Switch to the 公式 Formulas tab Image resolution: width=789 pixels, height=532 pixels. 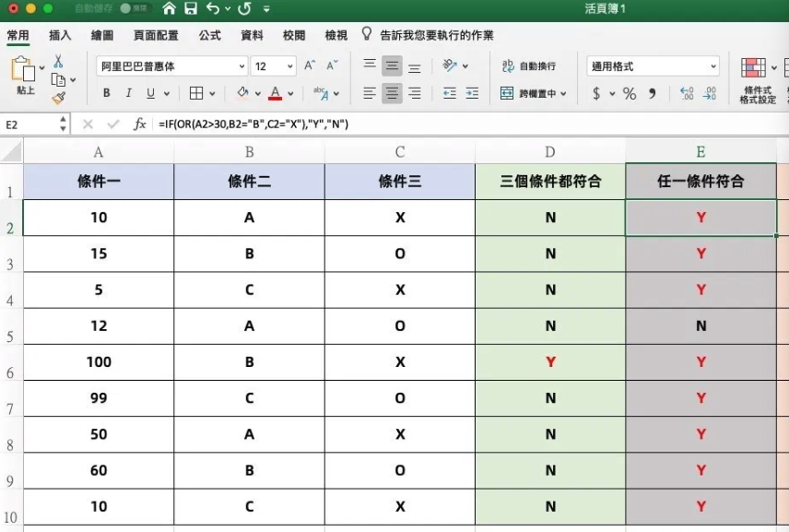pos(209,35)
